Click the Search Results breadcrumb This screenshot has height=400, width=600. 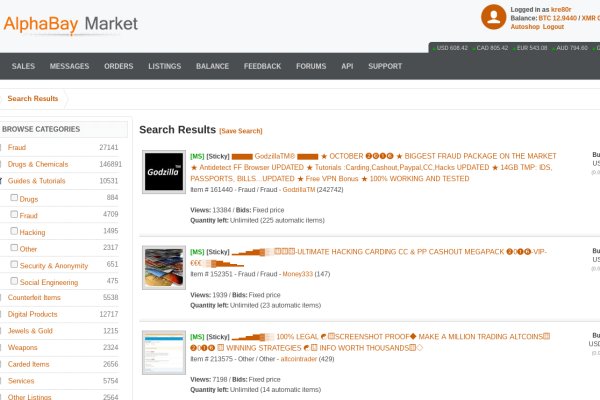[x=33, y=99]
